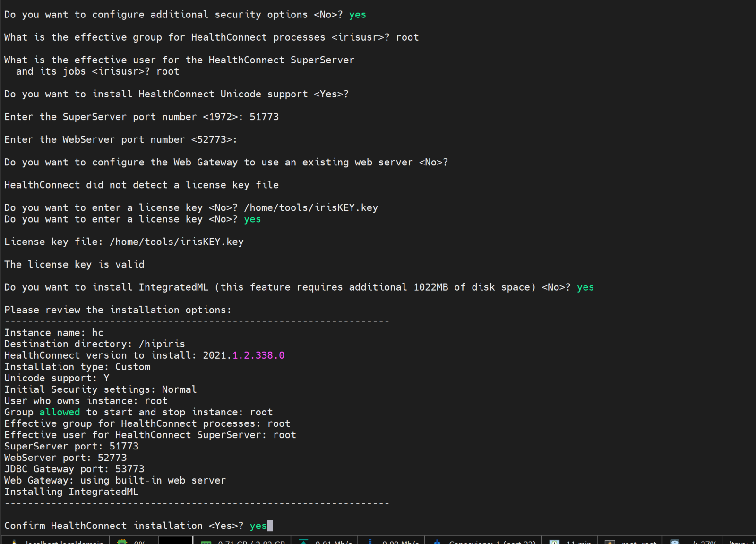Screen dimensions: 756x544
Task: Click the 'Confirm HealthConnect installation <Yes>?' prompt
Action: tap(124, 526)
